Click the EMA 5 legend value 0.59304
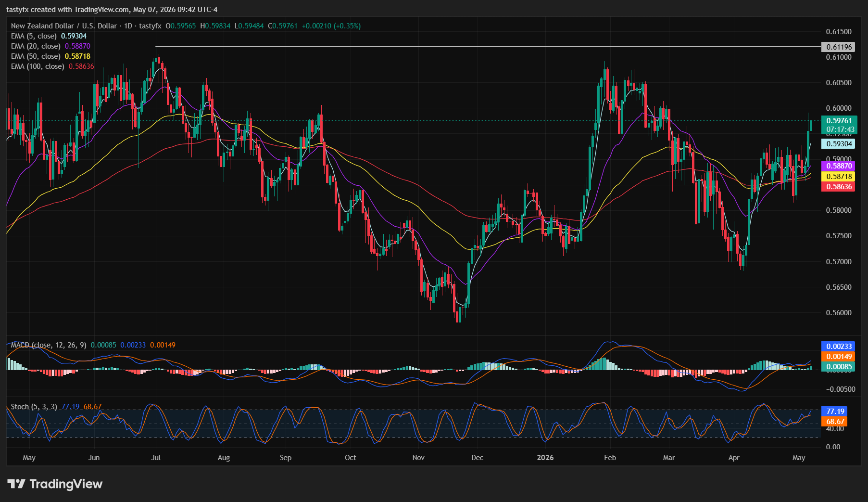The image size is (868, 502). coord(74,36)
